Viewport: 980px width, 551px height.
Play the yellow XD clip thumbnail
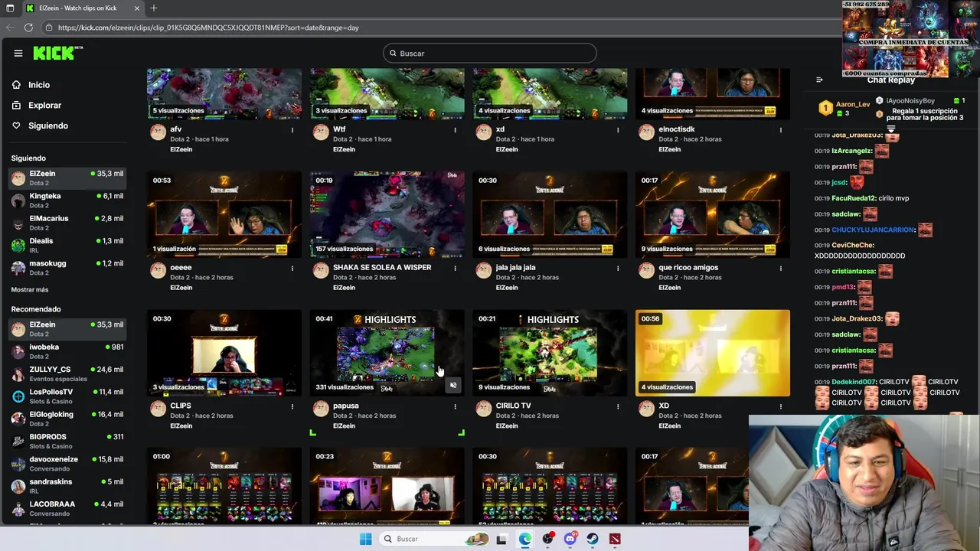pyautogui.click(x=713, y=353)
